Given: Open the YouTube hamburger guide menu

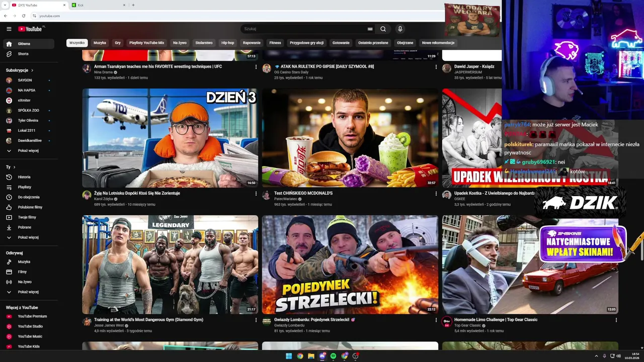Looking at the screenshot, I should 9,29.
